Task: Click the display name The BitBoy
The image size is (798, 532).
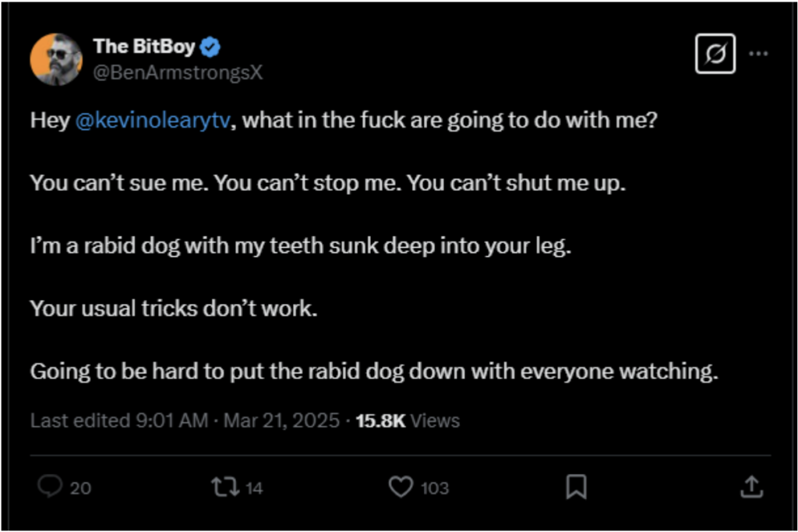Action: coord(143,47)
